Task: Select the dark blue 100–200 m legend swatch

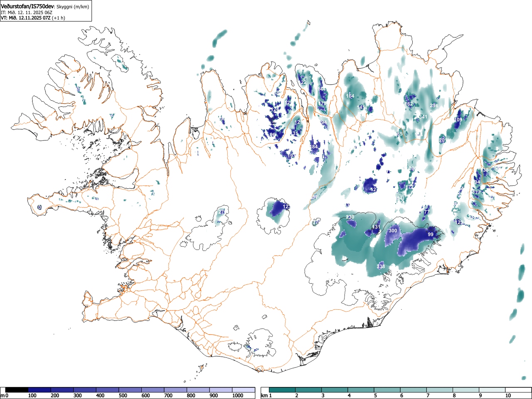Action: tap(39, 390)
